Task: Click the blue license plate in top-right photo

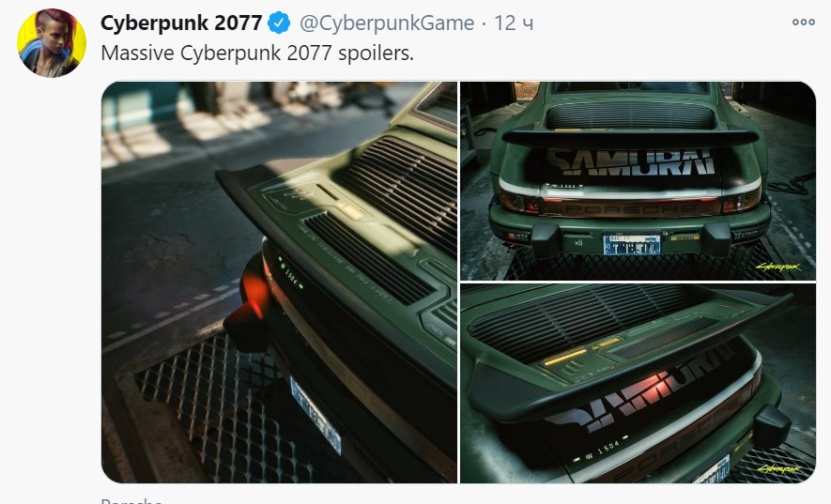Action: (x=632, y=245)
